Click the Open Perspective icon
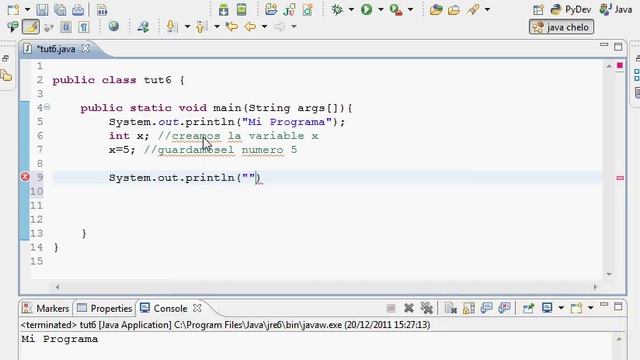Image resolution: width=640 pixels, height=360 pixels. 538,9
